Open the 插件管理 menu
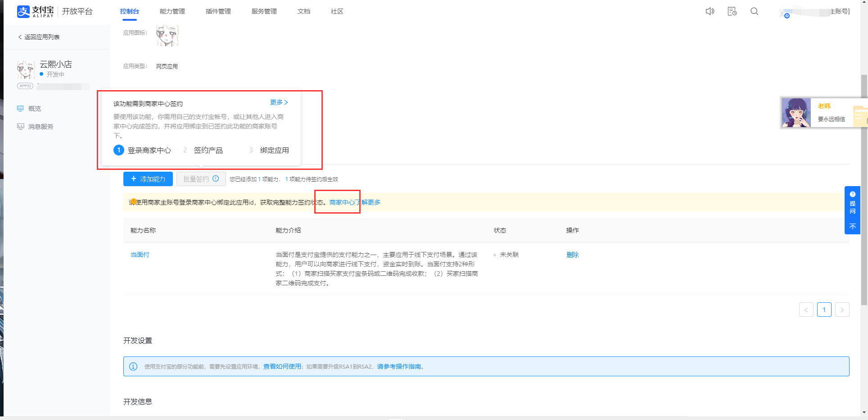The height and width of the screenshot is (420, 868). coord(218,11)
